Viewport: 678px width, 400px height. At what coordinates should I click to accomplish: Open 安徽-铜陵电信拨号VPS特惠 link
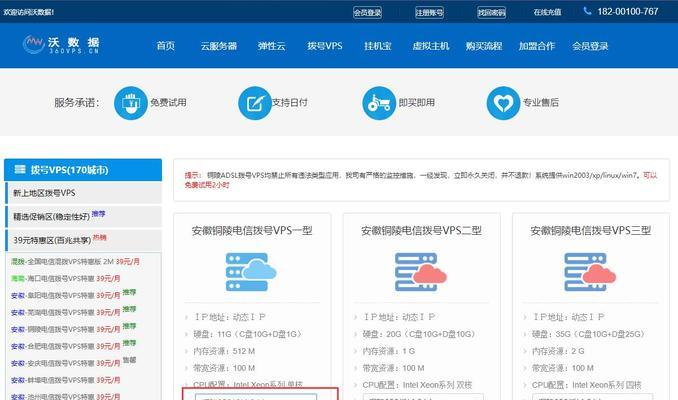pyautogui.click(x=66, y=329)
